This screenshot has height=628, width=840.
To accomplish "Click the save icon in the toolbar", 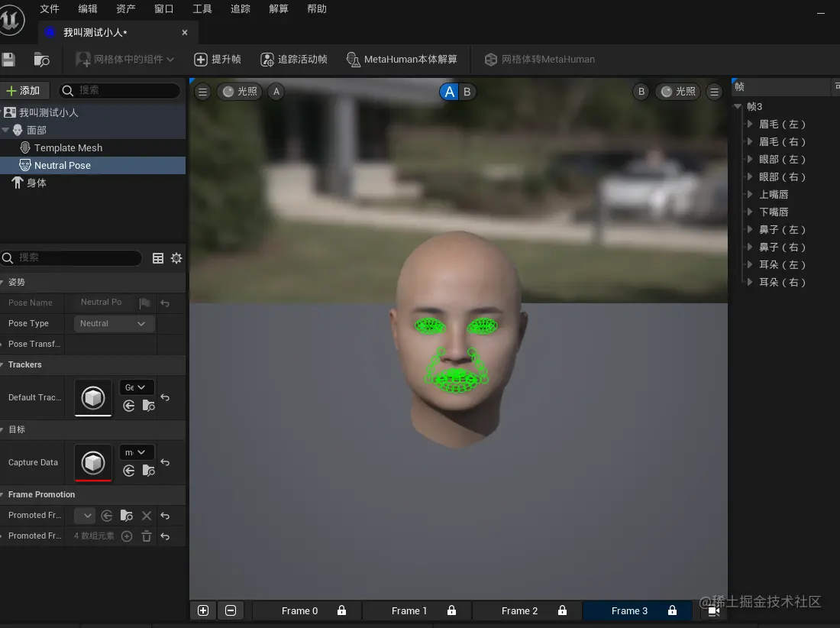I will [8, 60].
